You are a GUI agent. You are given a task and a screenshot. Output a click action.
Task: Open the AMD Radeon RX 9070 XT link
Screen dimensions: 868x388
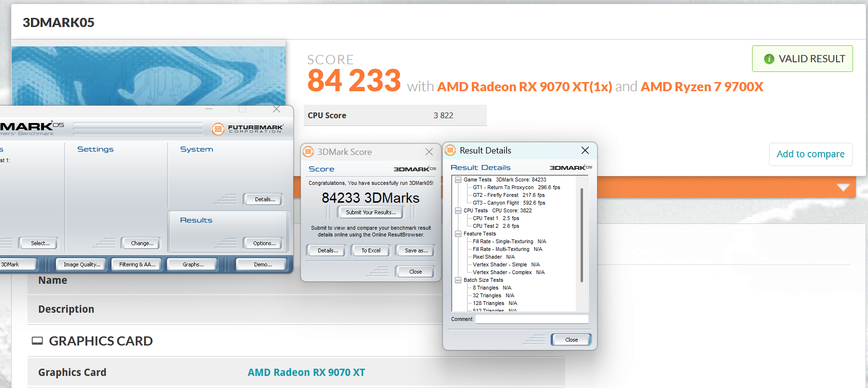coord(306,373)
